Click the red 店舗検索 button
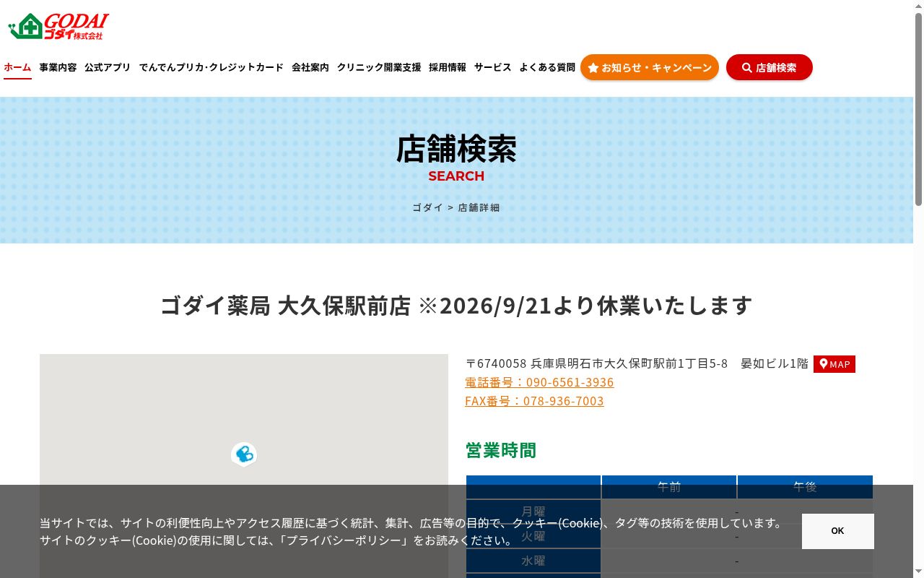 [770, 67]
